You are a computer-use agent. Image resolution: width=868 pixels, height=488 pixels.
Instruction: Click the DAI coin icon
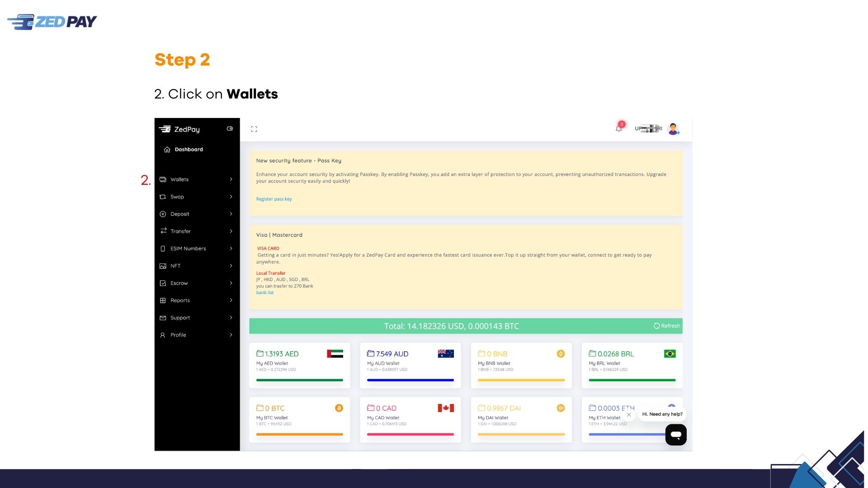pyautogui.click(x=561, y=408)
